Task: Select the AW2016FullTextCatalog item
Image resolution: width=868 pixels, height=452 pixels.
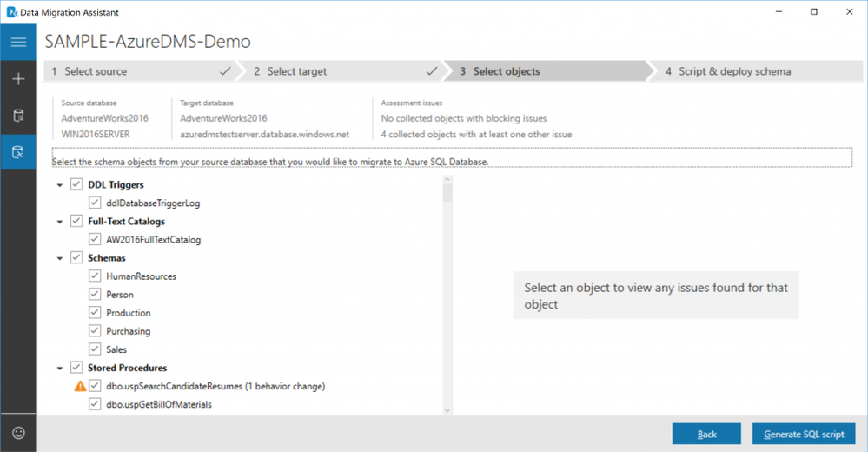Action: (153, 240)
